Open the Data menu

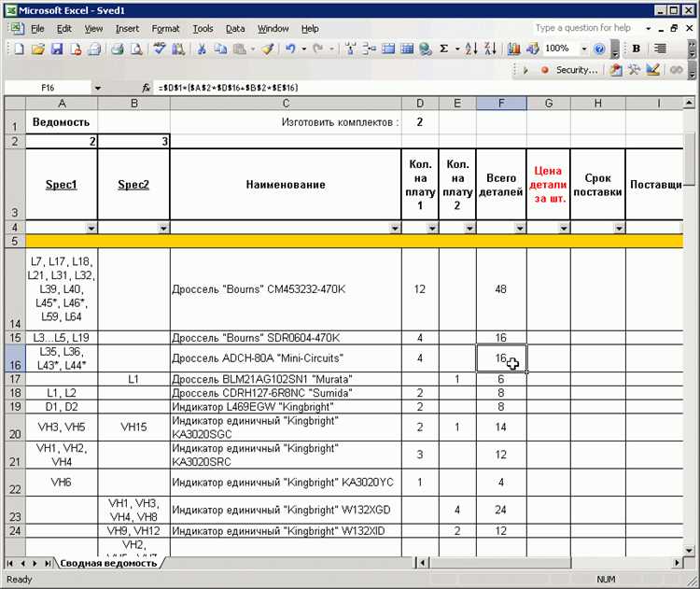(x=235, y=29)
